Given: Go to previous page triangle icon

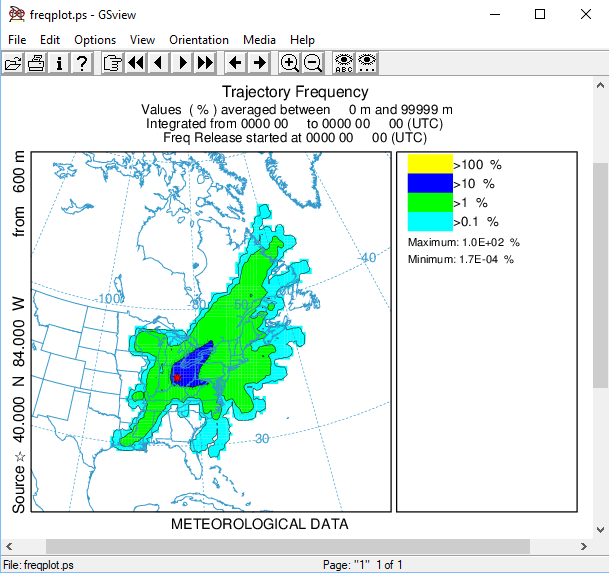Looking at the screenshot, I should tap(159, 63).
